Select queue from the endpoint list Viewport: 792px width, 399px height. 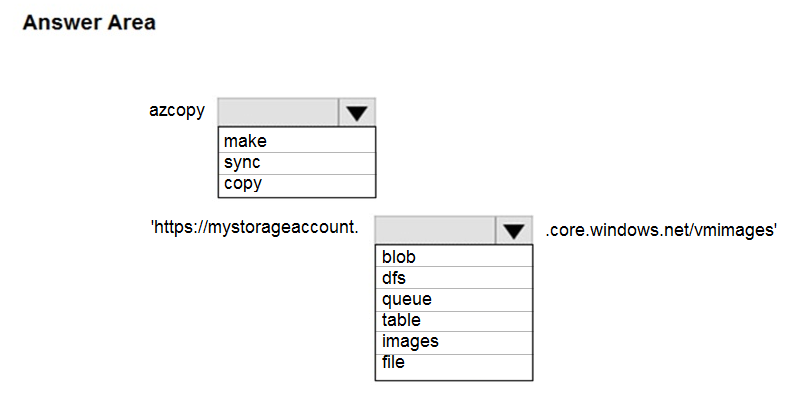click(x=454, y=299)
